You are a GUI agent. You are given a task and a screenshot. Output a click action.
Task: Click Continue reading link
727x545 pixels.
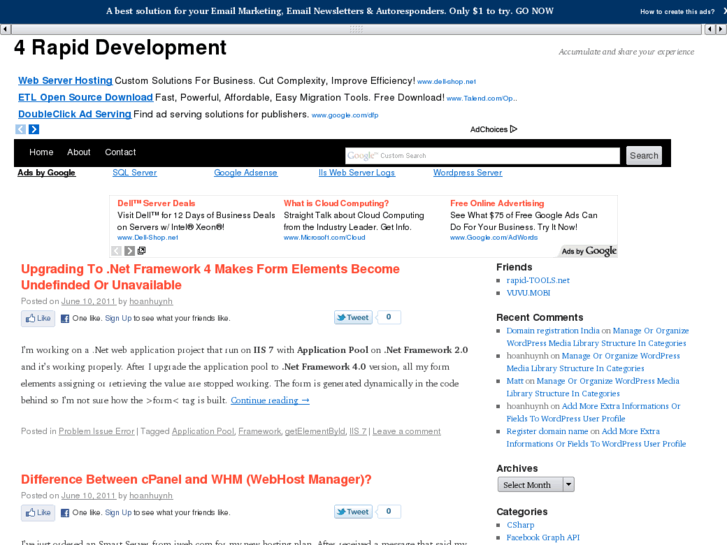pos(270,400)
